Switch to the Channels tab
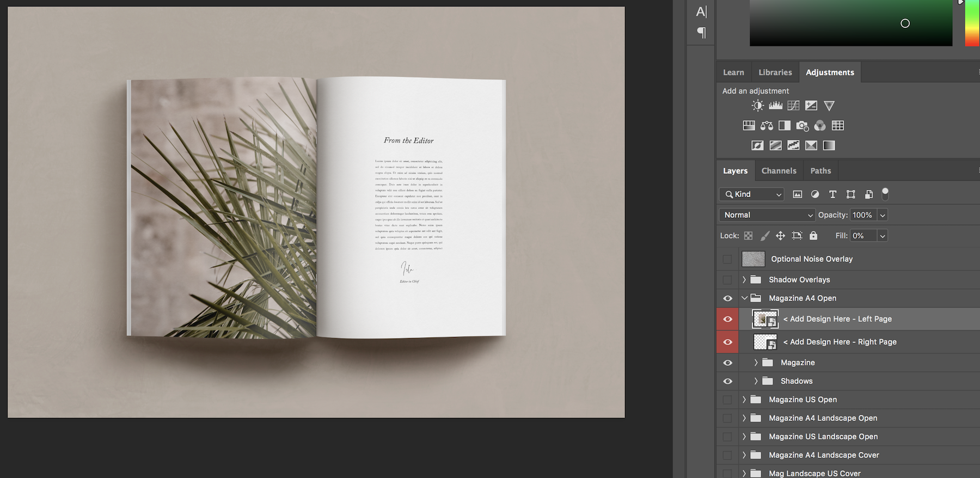Viewport: 980px width, 478px height. [x=779, y=171]
